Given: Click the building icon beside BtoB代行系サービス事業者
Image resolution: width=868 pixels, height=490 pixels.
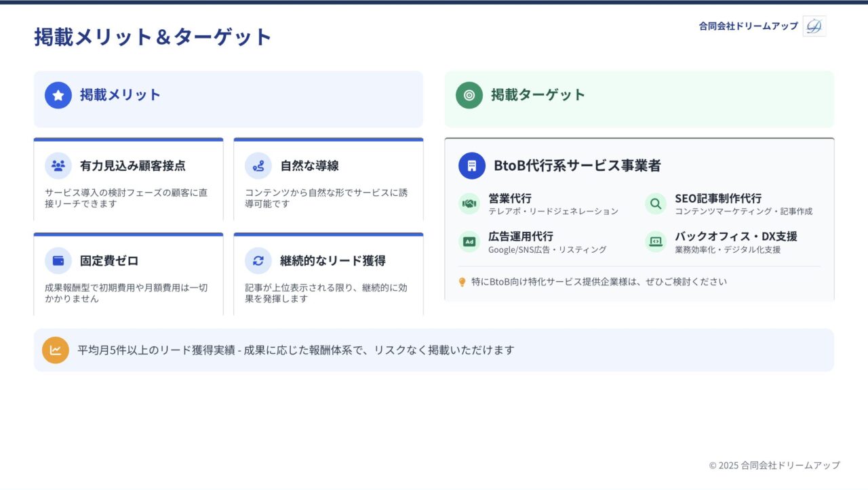Looking at the screenshot, I should pos(472,165).
